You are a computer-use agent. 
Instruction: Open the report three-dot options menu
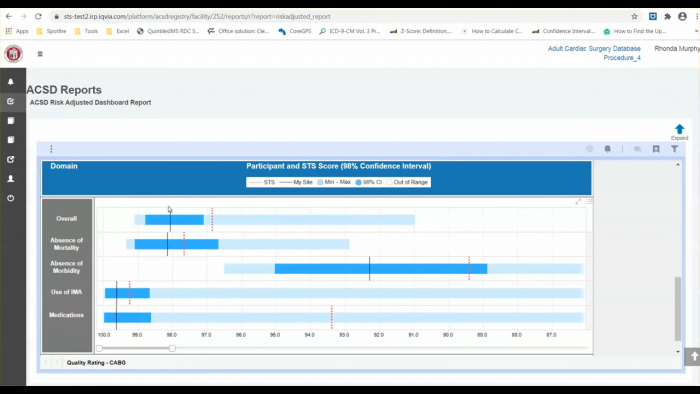pos(51,149)
